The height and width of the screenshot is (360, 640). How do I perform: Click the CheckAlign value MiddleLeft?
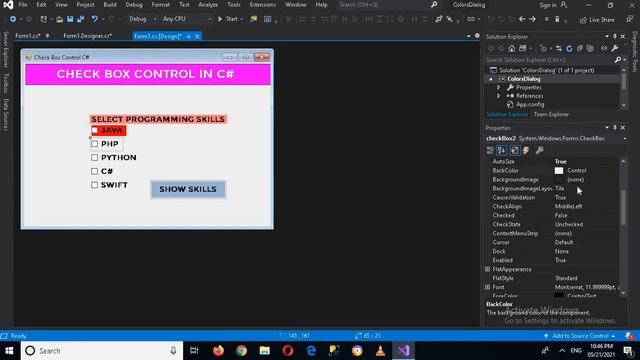[568, 207]
